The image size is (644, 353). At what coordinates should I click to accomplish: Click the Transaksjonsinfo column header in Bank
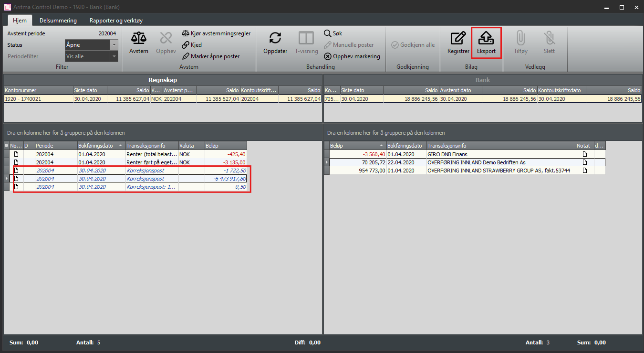pos(500,145)
